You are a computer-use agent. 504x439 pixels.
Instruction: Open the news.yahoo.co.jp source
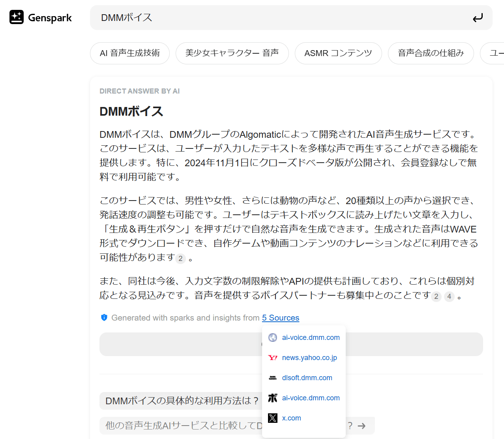[x=309, y=358]
